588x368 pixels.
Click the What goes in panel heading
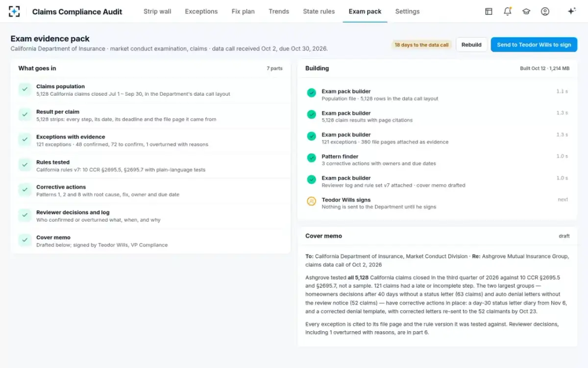37,68
